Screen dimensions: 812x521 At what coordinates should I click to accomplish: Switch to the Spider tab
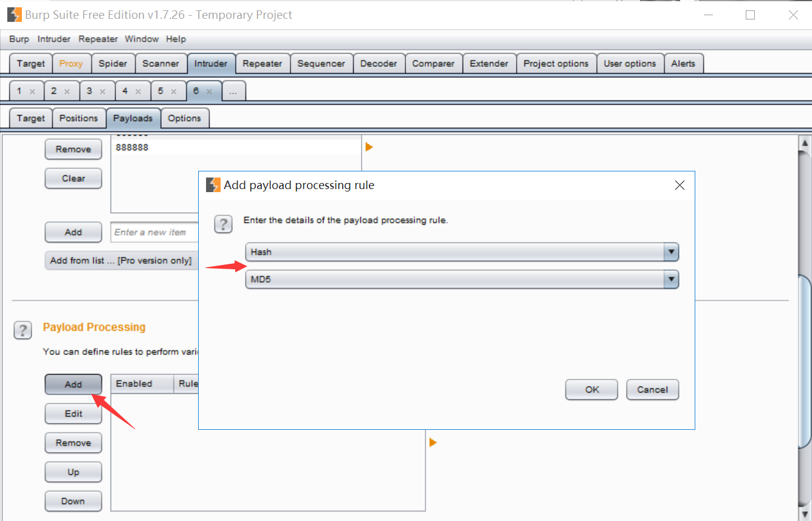point(113,63)
